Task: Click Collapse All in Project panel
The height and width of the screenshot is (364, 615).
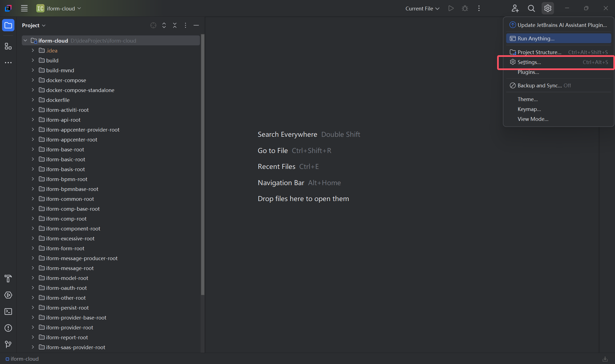Action: click(175, 25)
